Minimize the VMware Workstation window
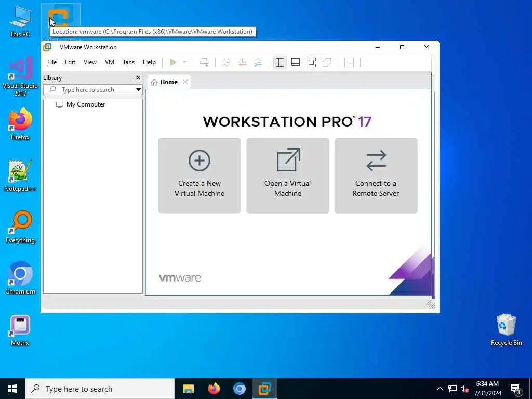 click(x=378, y=47)
